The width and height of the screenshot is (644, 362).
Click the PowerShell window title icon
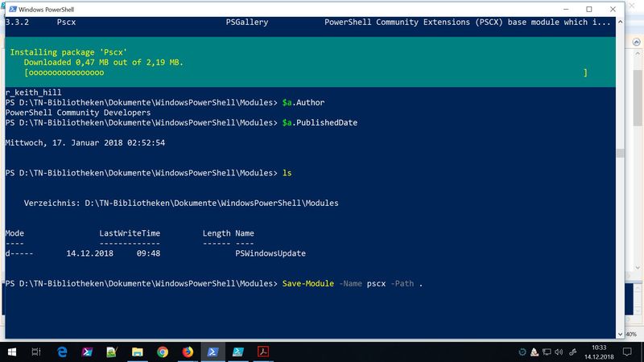(x=13, y=9)
